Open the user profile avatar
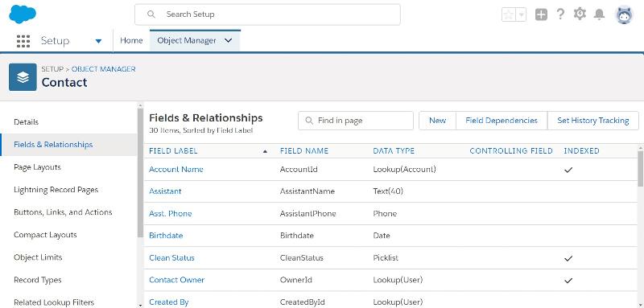644x308 pixels. pos(624,15)
